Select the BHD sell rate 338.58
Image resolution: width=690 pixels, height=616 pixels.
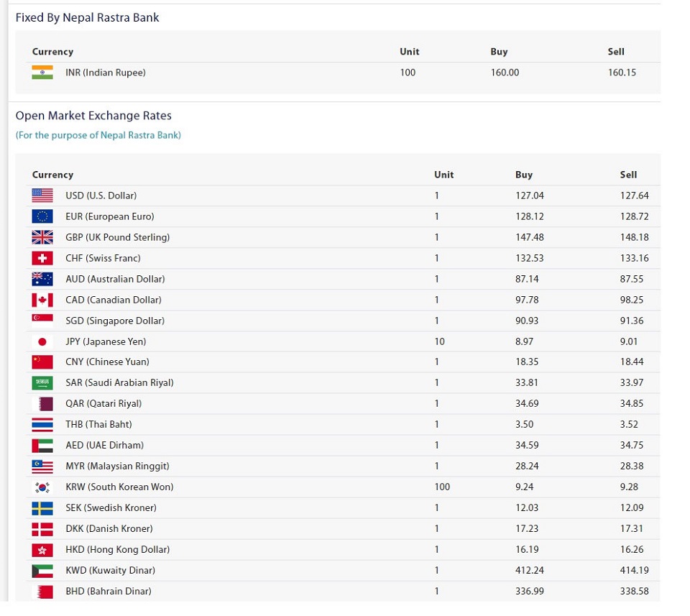634,591
